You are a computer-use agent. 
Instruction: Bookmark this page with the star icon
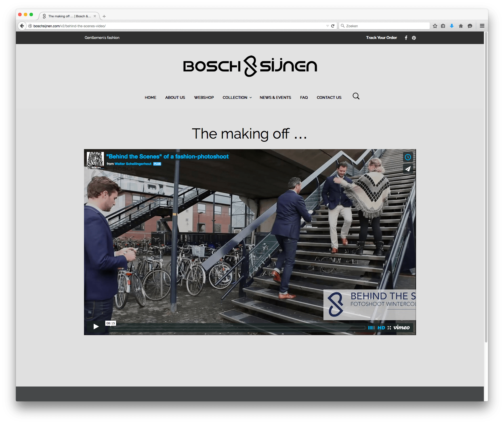435,26
